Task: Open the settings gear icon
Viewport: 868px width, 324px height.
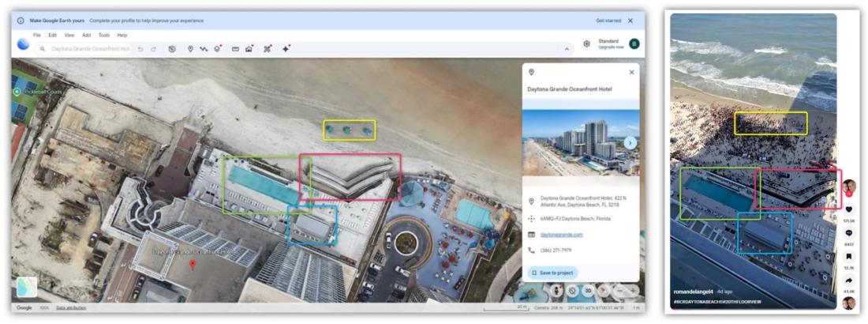Action: point(586,44)
